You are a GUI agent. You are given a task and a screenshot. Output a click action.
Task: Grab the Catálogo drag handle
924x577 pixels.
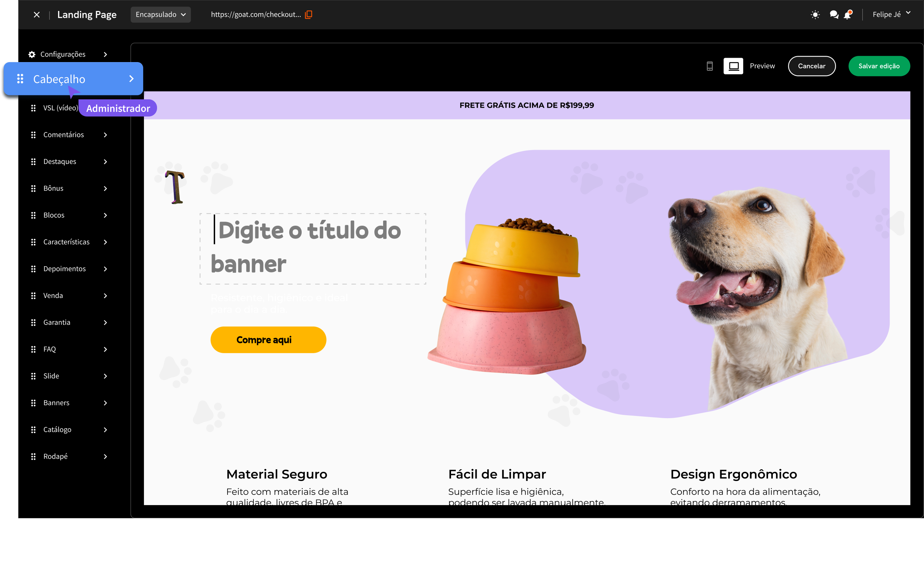point(33,429)
